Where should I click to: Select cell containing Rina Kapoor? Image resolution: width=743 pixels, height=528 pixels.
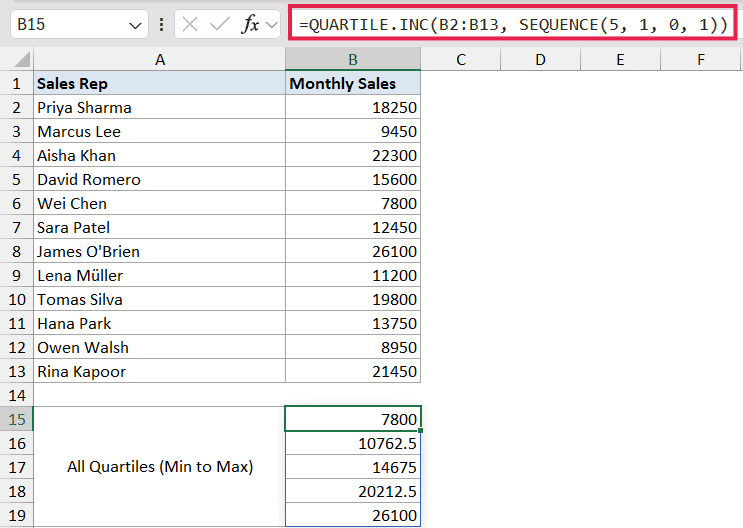pos(160,372)
